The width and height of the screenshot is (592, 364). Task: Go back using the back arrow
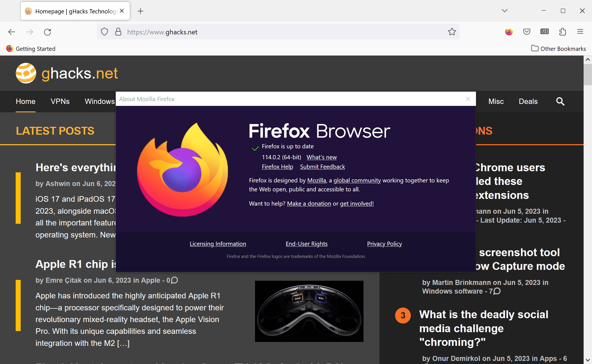coord(12,32)
